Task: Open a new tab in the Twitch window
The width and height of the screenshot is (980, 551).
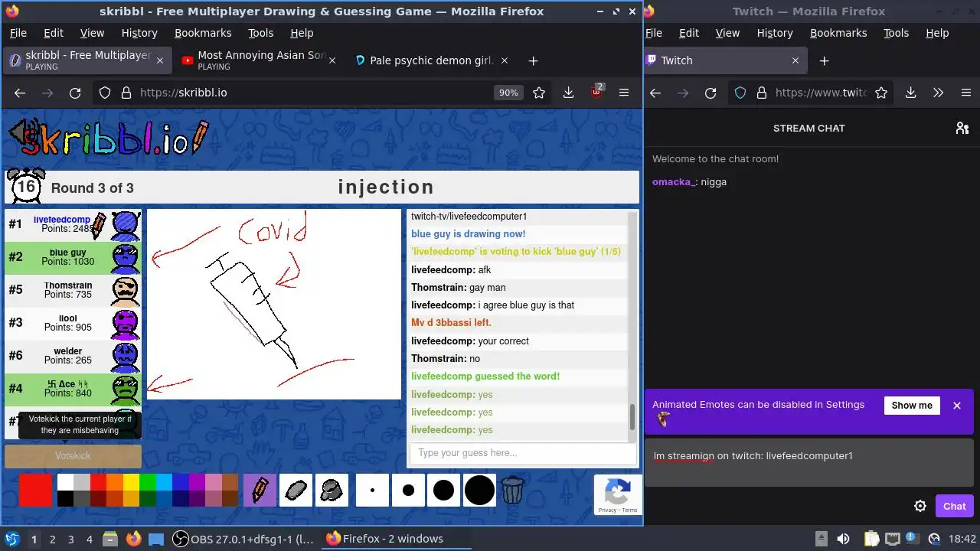Action: click(x=824, y=60)
